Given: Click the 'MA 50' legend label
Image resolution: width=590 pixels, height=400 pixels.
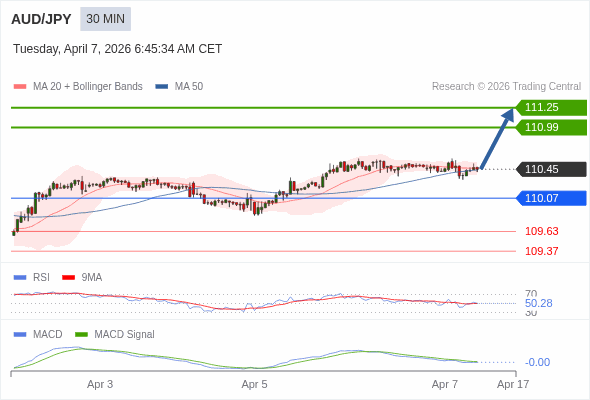Looking at the screenshot, I should click(189, 87).
